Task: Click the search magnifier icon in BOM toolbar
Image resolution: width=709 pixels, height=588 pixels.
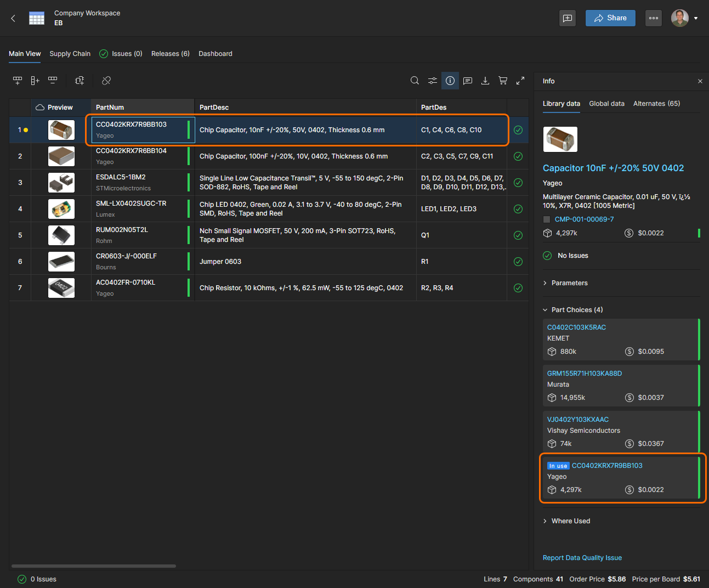Action: (415, 81)
